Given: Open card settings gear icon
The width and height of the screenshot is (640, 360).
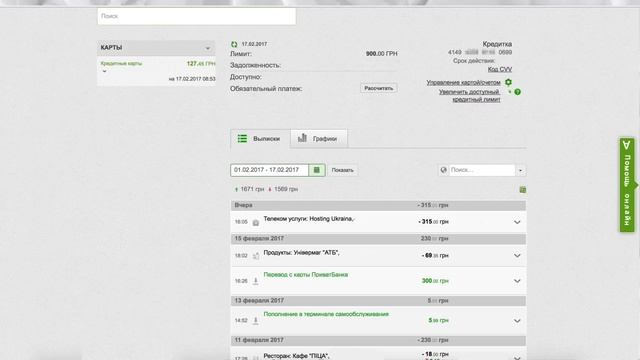Looking at the screenshot, I should pos(508,82).
